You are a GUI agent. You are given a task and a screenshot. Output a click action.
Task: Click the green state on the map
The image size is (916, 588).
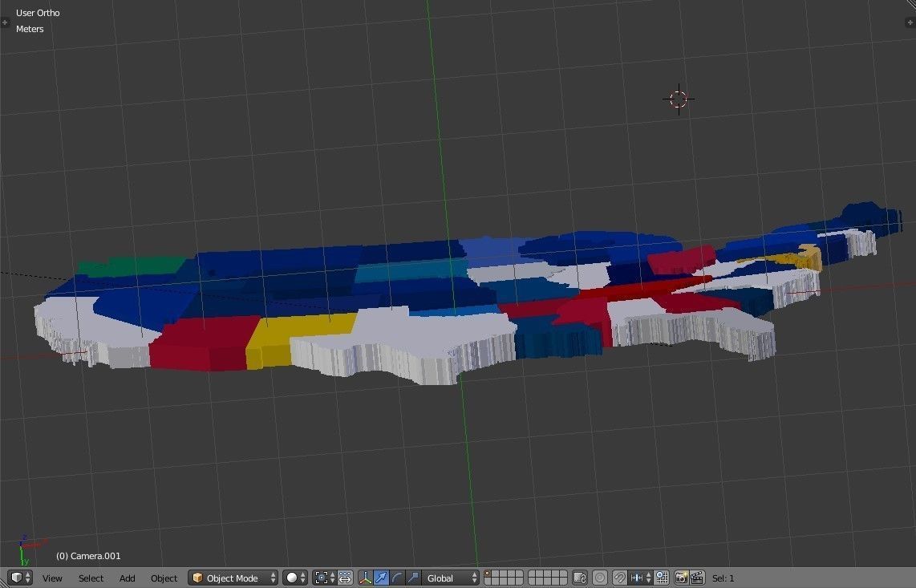click(x=132, y=266)
